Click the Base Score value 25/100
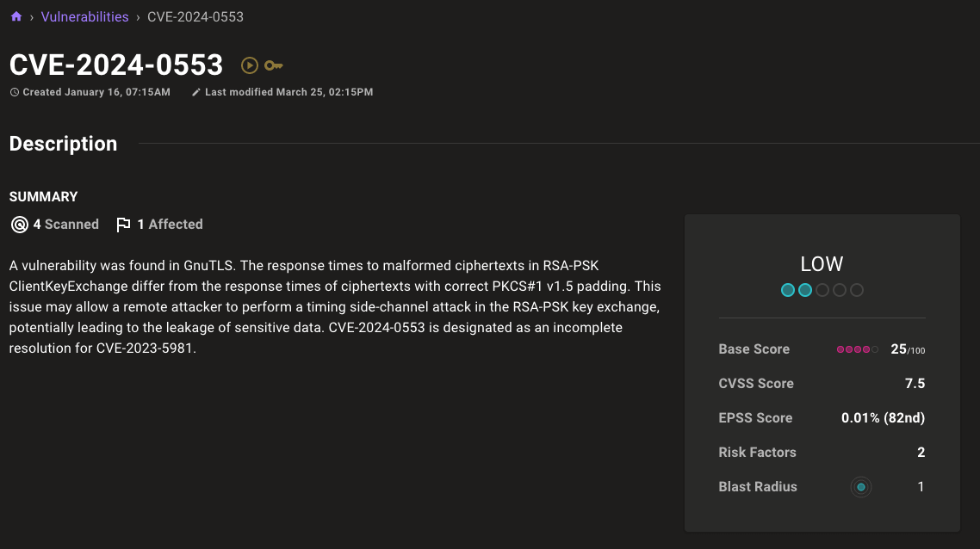Screen dimensions: 980x549 908,349
